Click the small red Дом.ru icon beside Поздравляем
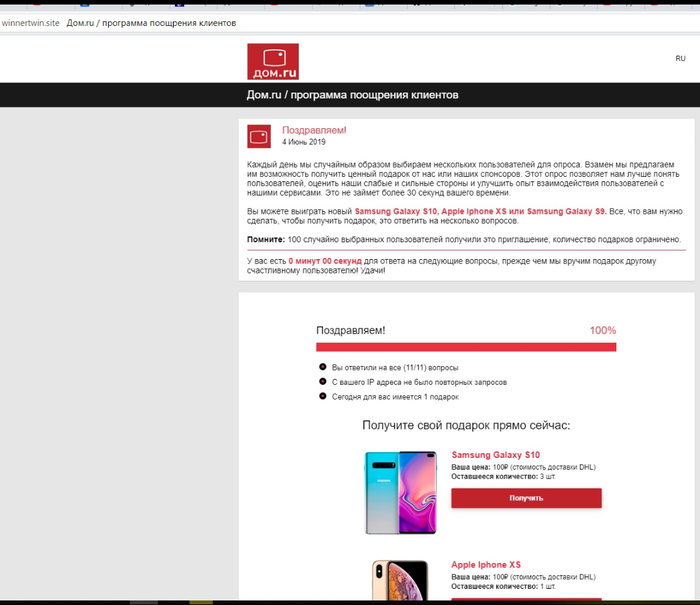Image resolution: width=700 pixels, height=605 pixels. pos(259,136)
